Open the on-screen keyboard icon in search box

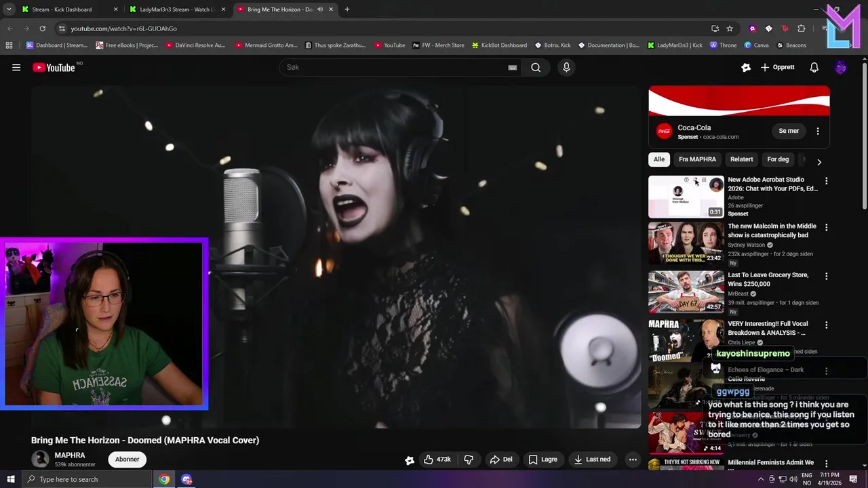[x=513, y=67]
